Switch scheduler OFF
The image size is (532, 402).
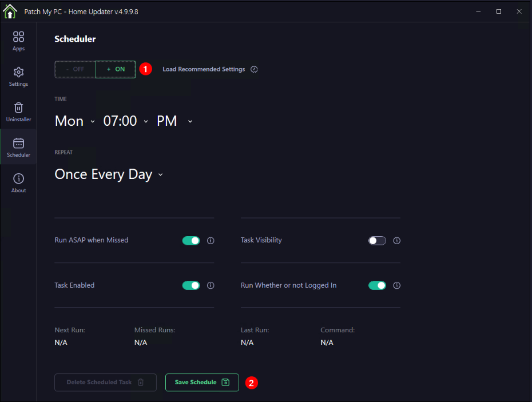76,69
